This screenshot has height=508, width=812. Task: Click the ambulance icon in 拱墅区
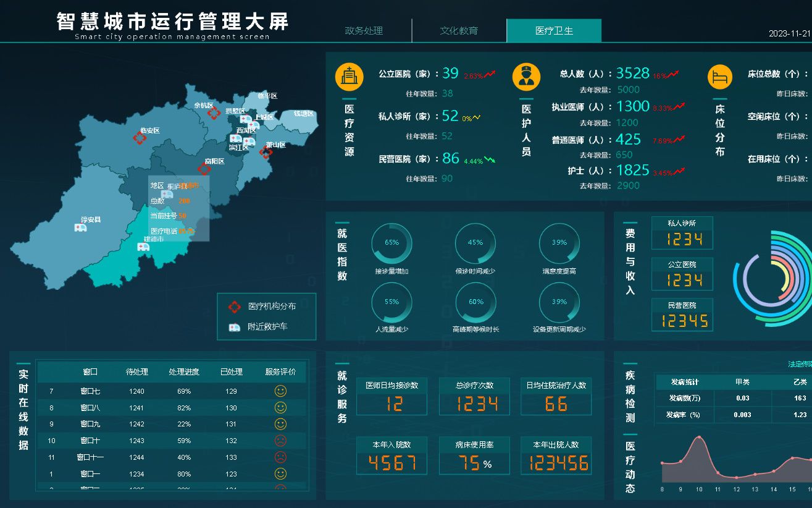(x=246, y=119)
